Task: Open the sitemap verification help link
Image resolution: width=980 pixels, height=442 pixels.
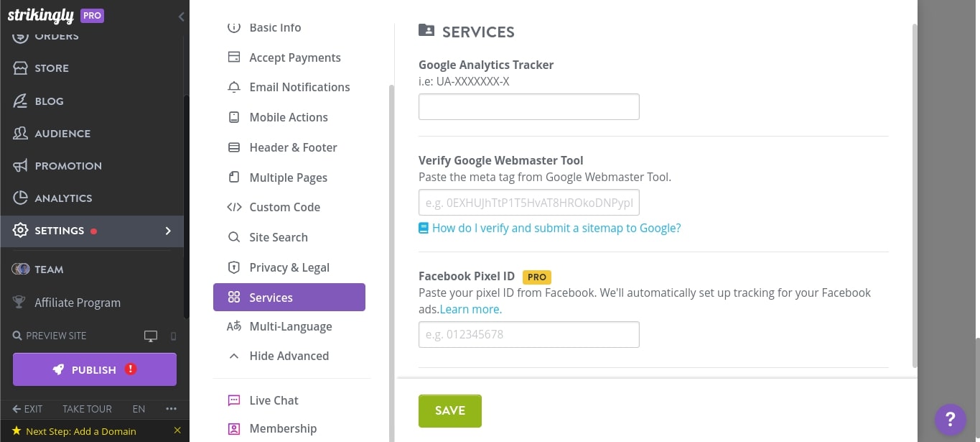Action: point(556,228)
